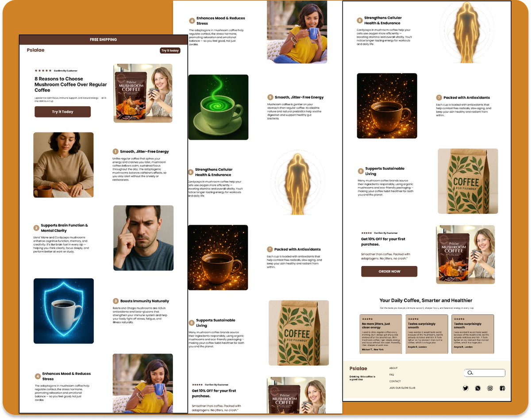This screenshot has width=531, height=420.
Task: Click inside the footer search field
Action: 487,373
